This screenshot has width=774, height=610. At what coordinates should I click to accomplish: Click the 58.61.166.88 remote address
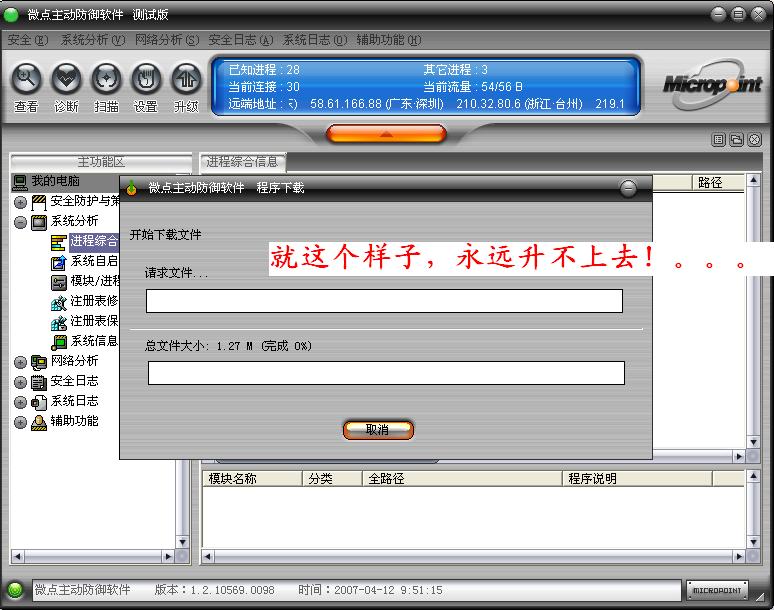click(377, 104)
